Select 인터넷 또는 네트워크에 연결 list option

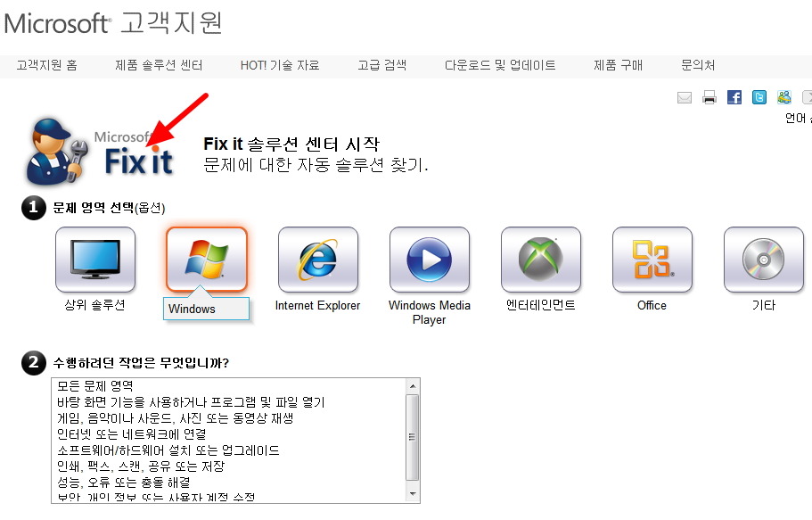tap(131, 434)
